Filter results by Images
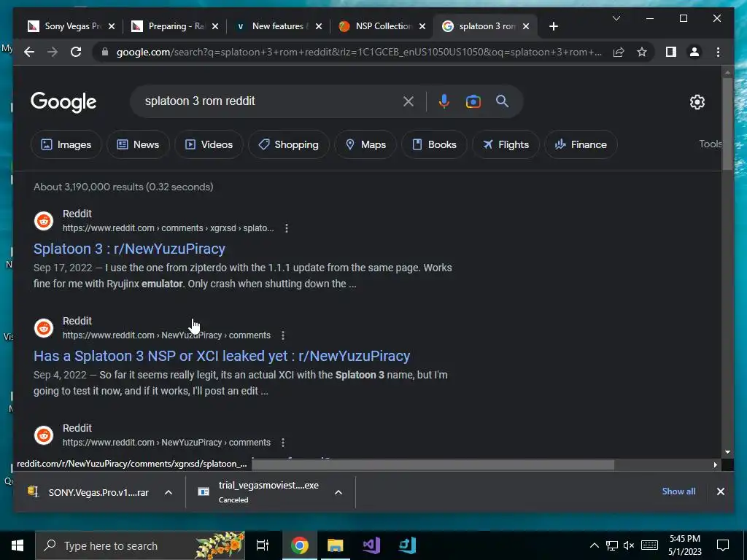Image resolution: width=747 pixels, height=560 pixels. coord(66,144)
